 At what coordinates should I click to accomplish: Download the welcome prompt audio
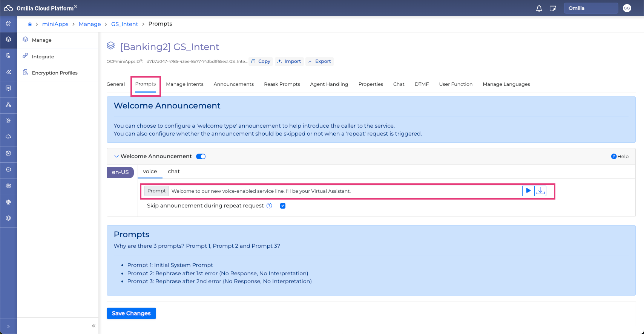(540, 191)
